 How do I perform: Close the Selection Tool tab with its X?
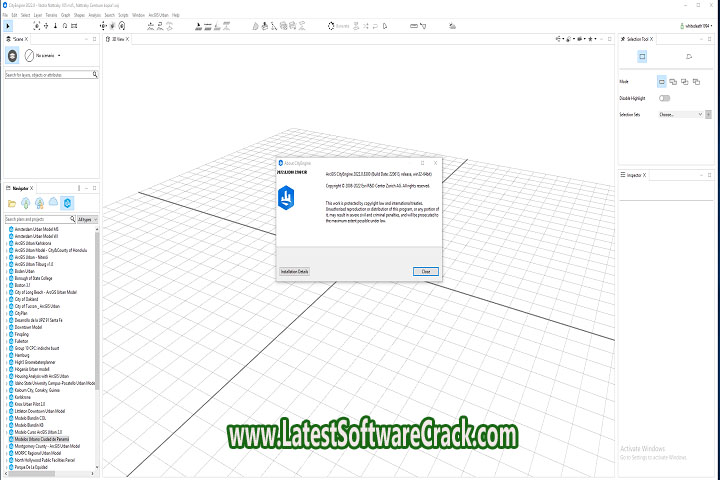coord(652,39)
